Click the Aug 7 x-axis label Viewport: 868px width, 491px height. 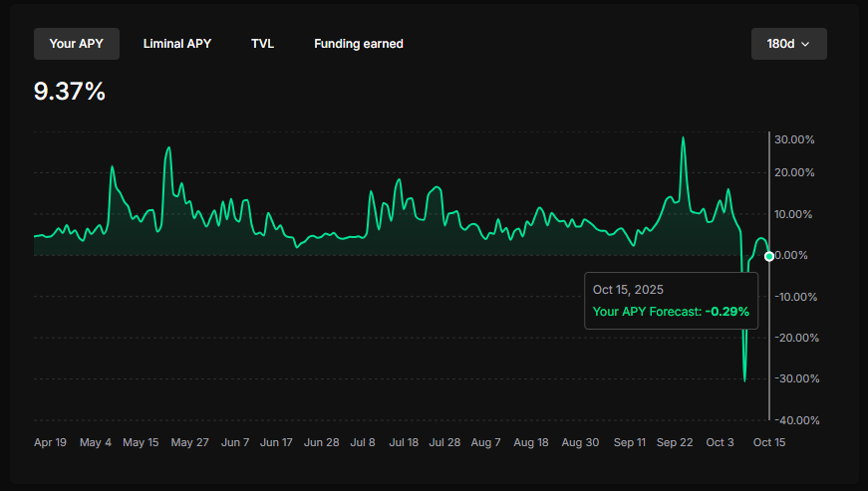(485, 442)
